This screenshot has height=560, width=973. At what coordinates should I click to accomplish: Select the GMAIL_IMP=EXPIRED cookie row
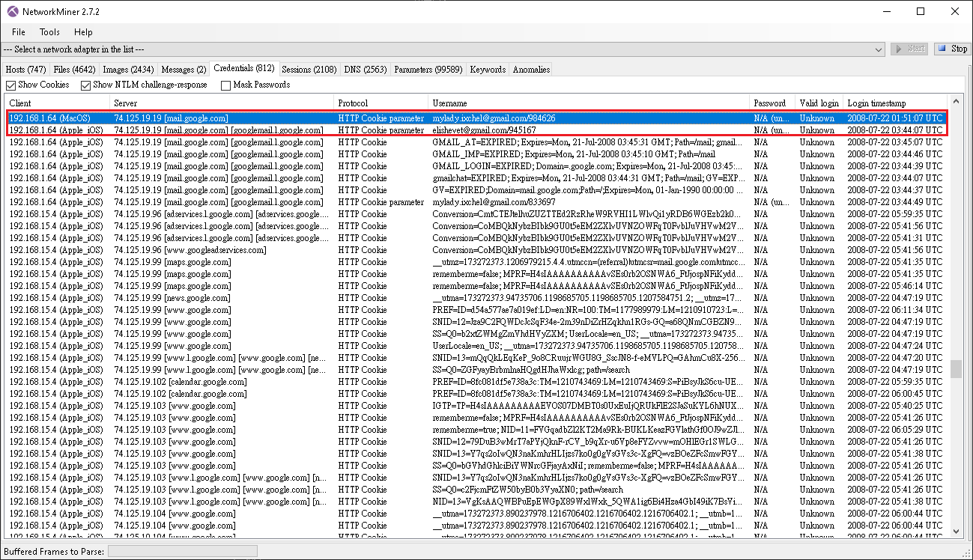click(x=477, y=154)
